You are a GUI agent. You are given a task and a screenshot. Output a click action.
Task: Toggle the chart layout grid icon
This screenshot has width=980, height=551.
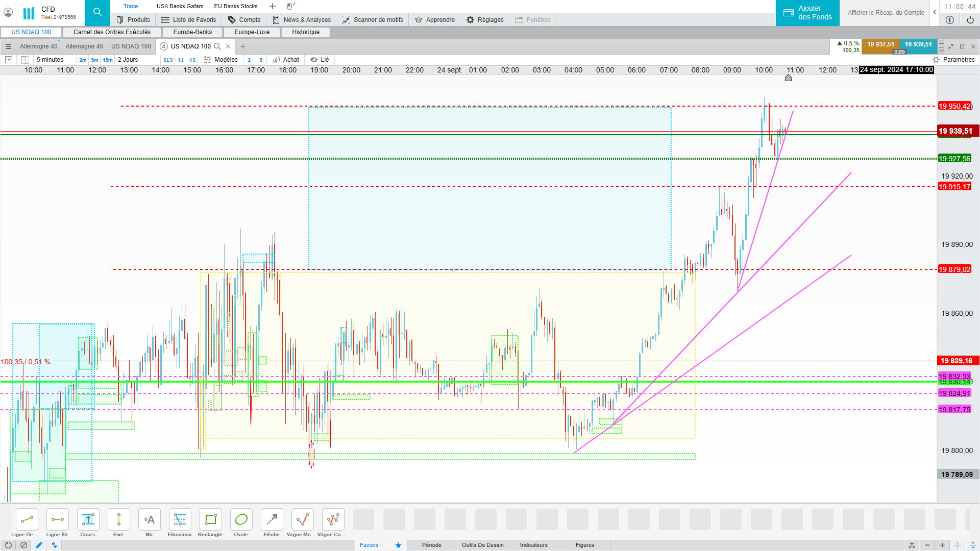pyautogui.click(x=25, y=60)
